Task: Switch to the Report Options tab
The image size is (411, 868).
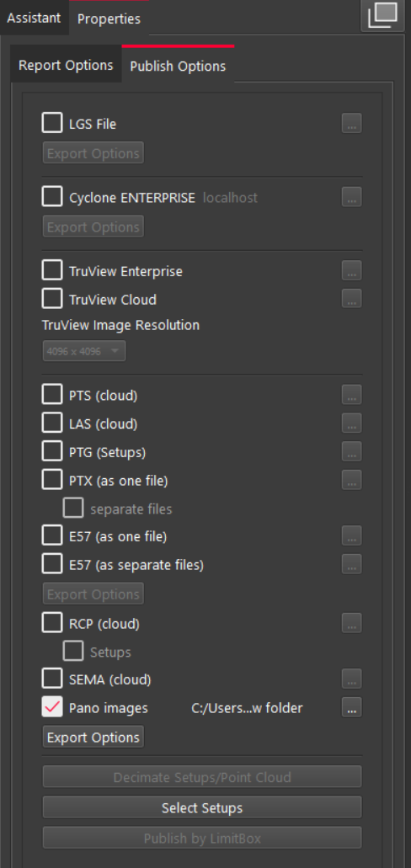Action: coord(66,66)
